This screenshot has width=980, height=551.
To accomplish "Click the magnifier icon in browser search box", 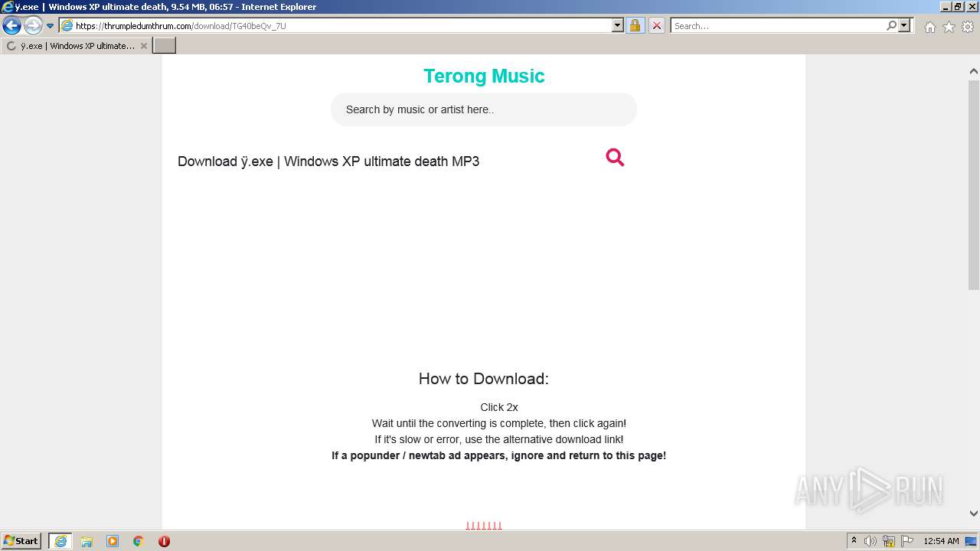I will pyautogui.click(x=891, y=26).
